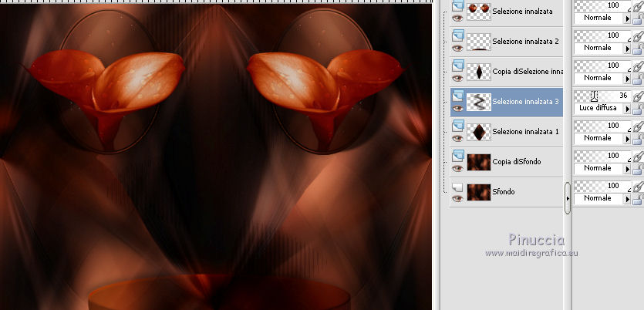This screenshot has width=644, height=310.
Task: Click the diamond thumbnail of Copia diSelezione inna
Action: pyautogui.click(x=479, y=72)
